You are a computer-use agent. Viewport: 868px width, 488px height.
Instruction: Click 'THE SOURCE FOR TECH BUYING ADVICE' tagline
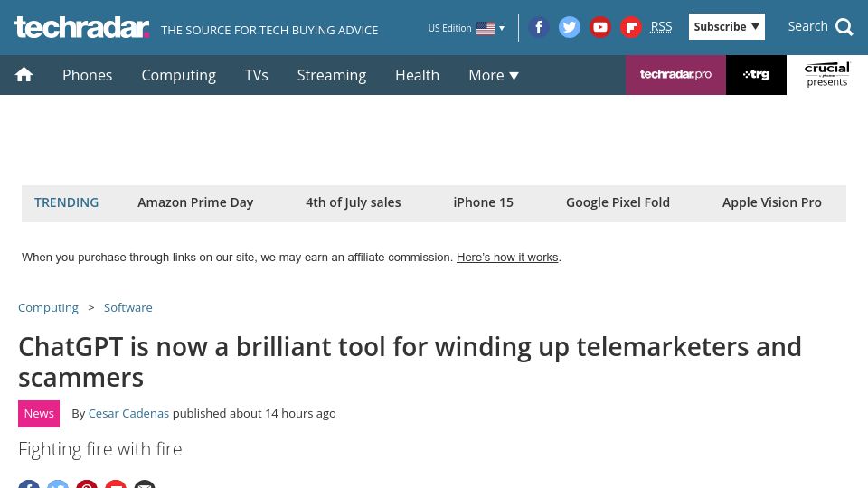coord(269,31)
